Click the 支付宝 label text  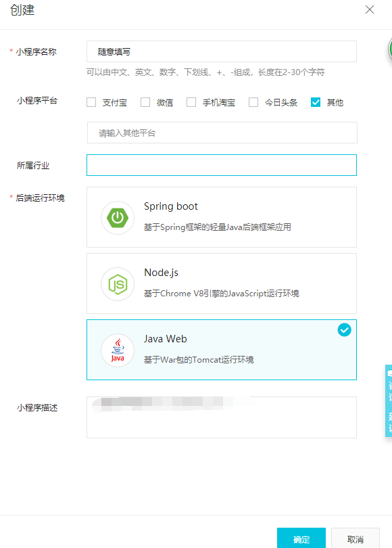coord(114,102)
